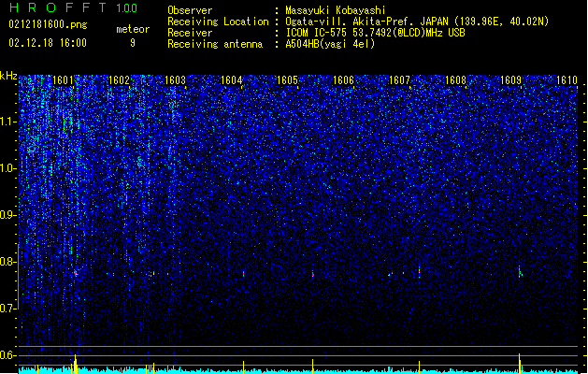The height and width of the screenshot is (374, 588).
Task: Click the meteor count 9
Action: 133,43
